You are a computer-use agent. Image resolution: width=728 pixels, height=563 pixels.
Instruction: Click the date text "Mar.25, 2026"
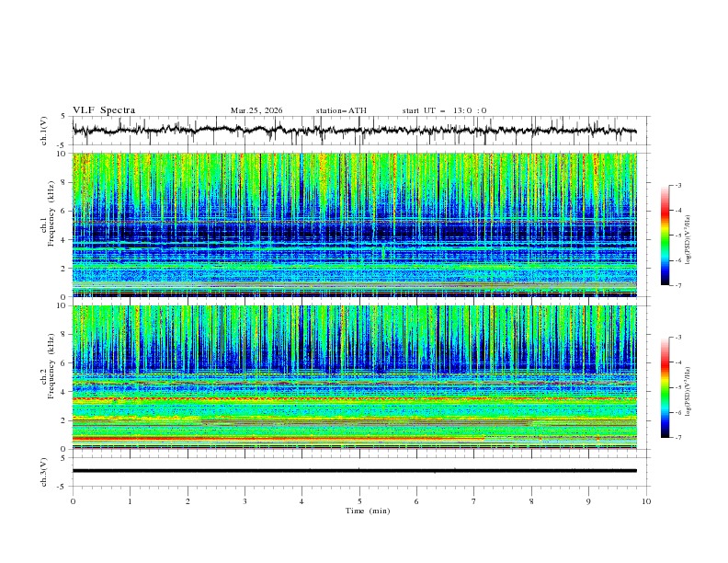[256, 110]
